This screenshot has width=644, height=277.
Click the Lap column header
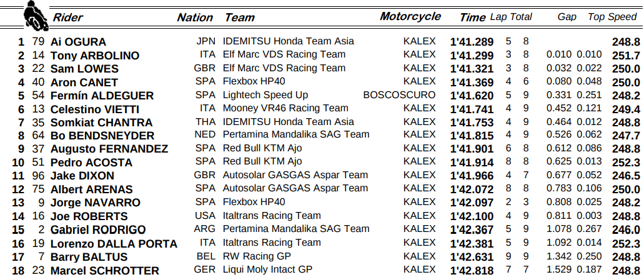point(499,17)
